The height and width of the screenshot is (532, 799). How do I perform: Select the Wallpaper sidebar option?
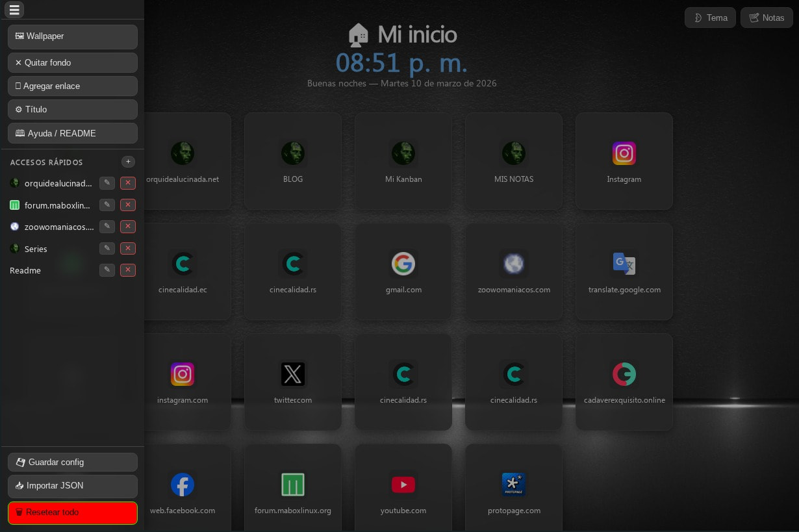(x=72, y=36)
